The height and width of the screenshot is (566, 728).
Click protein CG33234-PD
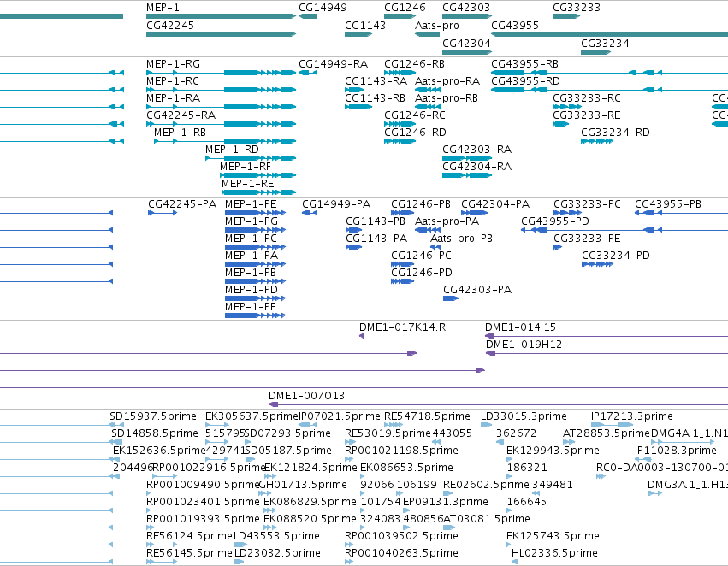pyautogui.click(x=597, y=264)
